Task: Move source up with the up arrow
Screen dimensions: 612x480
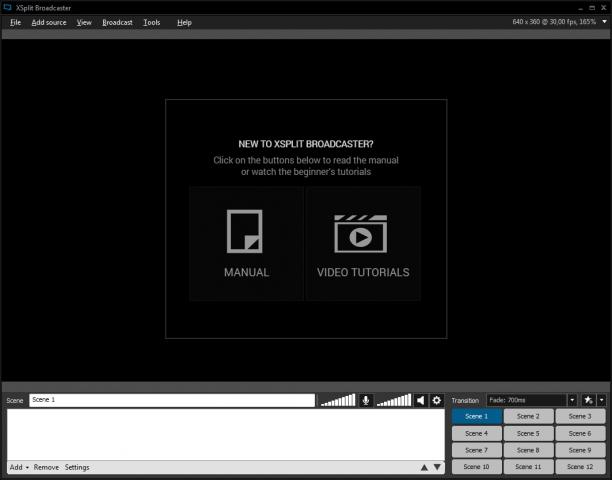Action: pyautogui.click(x=424, y=467)
